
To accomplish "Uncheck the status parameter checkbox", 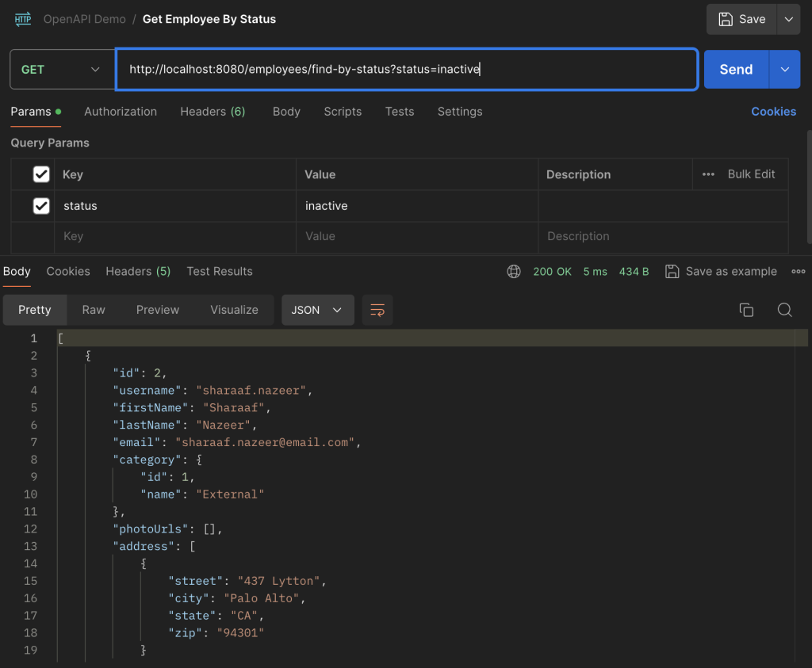I will click(x=41, y=206).
